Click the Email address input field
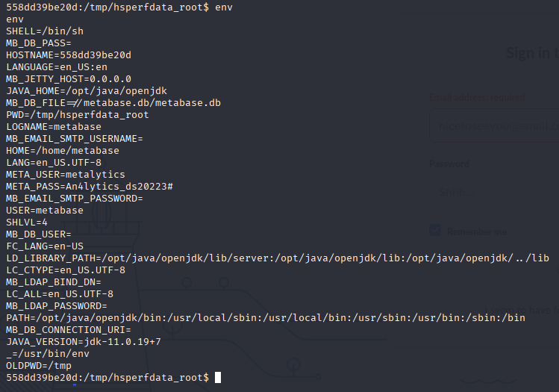Image resolution: width=559 pixels, height=392 pixels. [495, 126]
